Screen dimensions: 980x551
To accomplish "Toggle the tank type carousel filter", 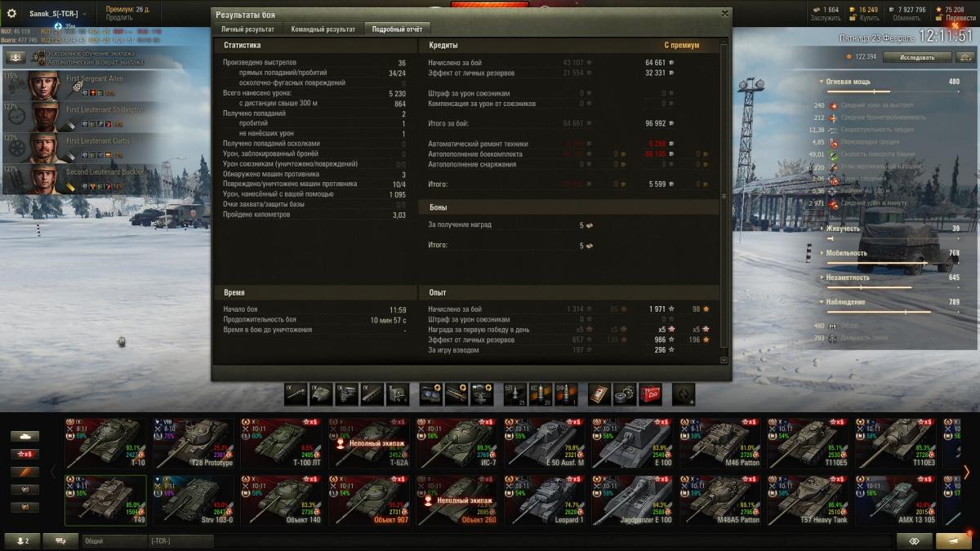I will tap(24, 437).
